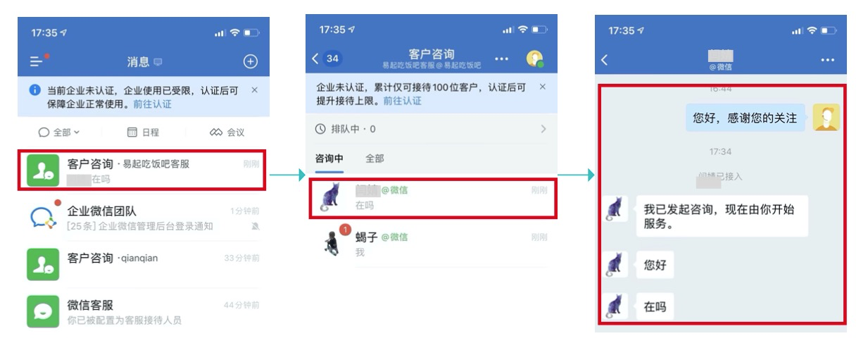Open the hamburger menu in Messages screen
868x355 pixels.
coord(37,61)
